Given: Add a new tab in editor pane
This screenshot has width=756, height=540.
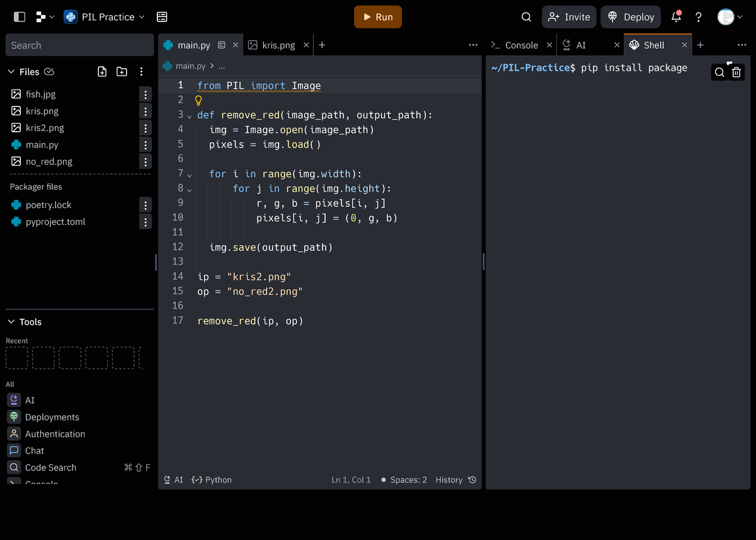Looking at the screenshot, I should (322, 45).
